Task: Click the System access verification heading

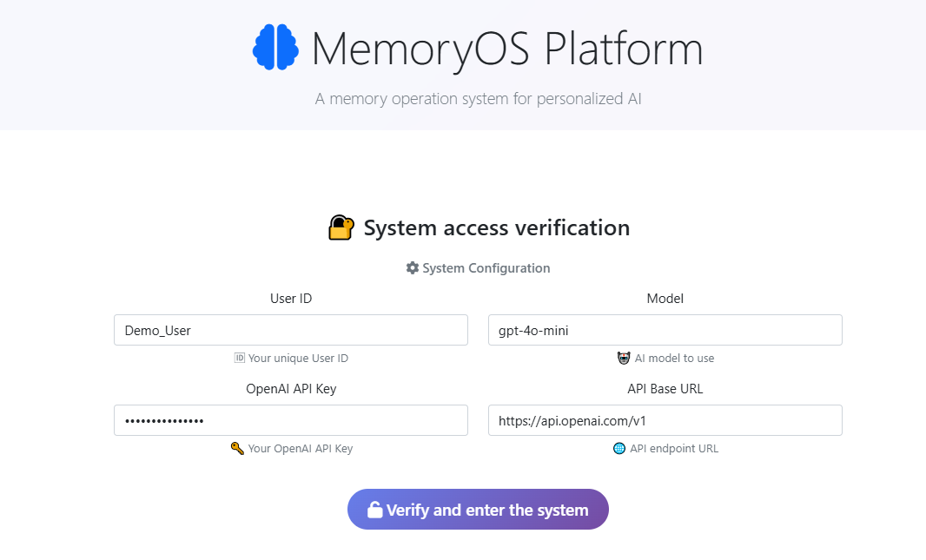Action: [496, 228]
